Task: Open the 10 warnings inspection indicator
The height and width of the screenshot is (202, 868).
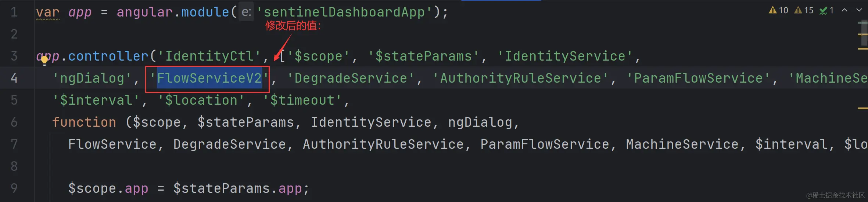Action: [x=778, y=10]
